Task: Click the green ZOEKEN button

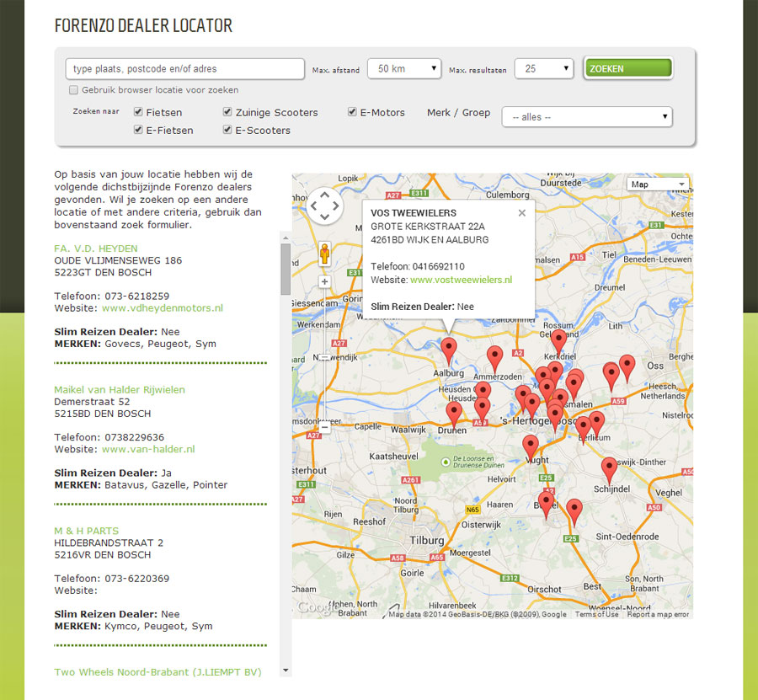Action: point(628,68)
